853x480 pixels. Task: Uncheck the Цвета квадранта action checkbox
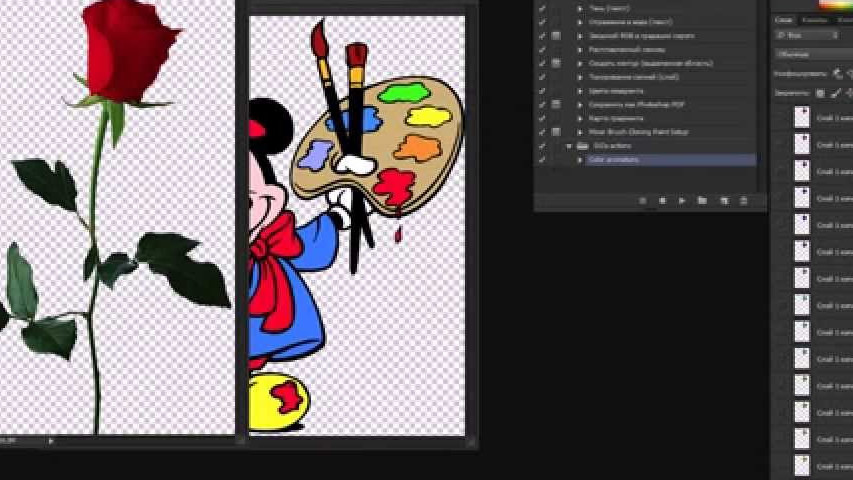542,91
